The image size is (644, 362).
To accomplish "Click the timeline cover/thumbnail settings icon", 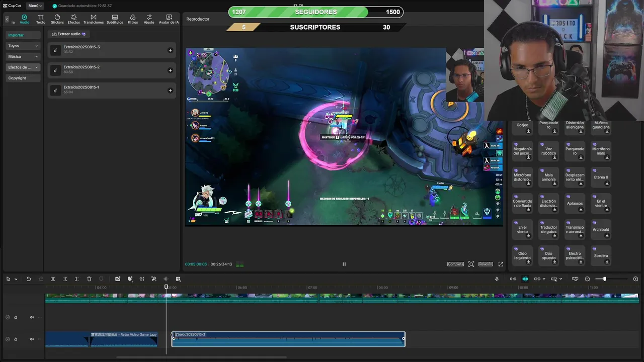I will (575, 279).
